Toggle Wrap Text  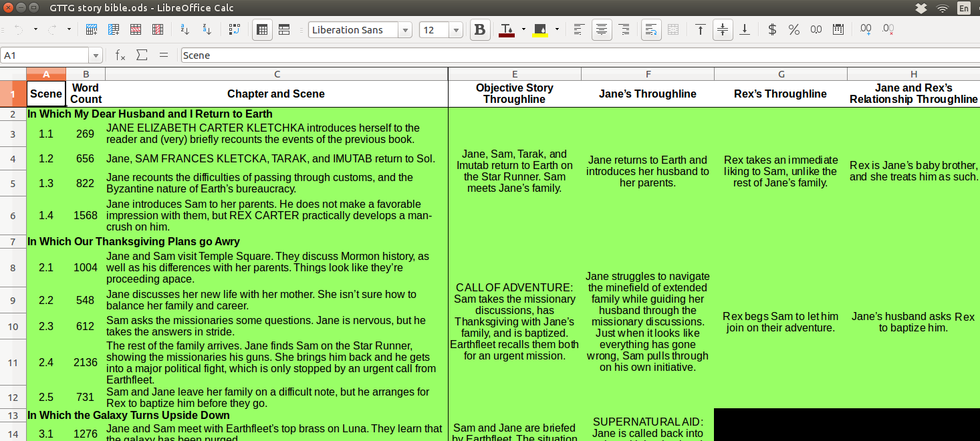pyautogui.click(x=651, y=30)
